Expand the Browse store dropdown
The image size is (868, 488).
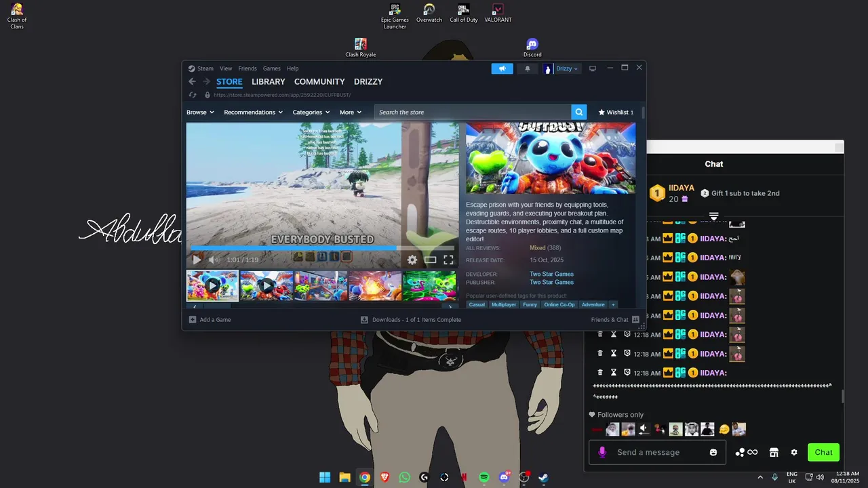200,112
